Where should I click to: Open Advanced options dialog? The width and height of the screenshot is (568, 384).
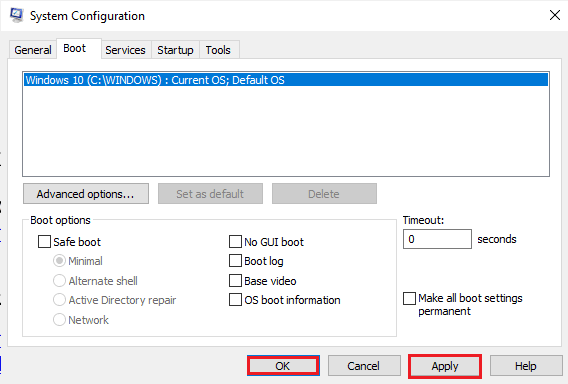point(86,194)
